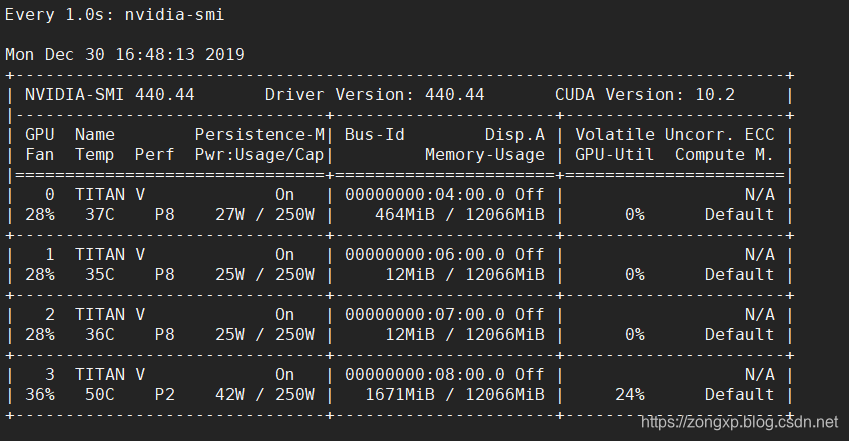This screenshot has height=441, width=849.
Task: Click 'TITAN V' name of GPU 3
Action: point(109,375)
